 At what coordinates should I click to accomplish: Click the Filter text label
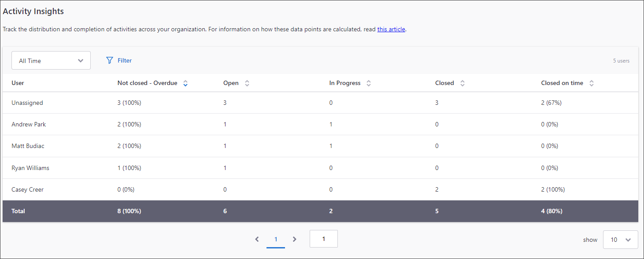(124, 60)
